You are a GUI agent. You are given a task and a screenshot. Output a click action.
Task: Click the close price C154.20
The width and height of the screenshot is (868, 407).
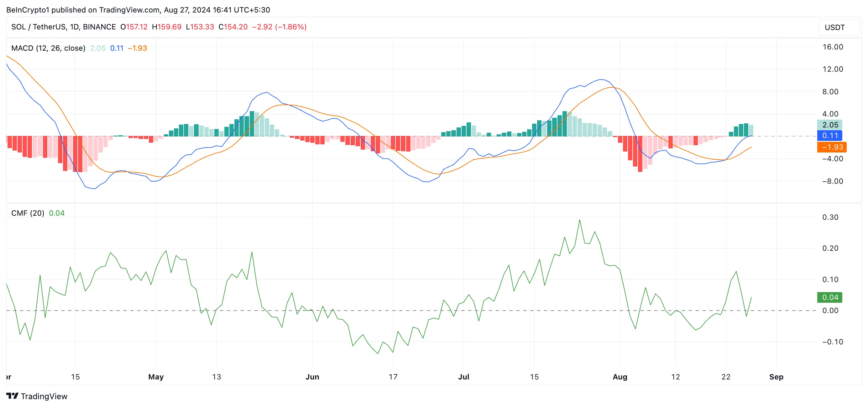233,27
